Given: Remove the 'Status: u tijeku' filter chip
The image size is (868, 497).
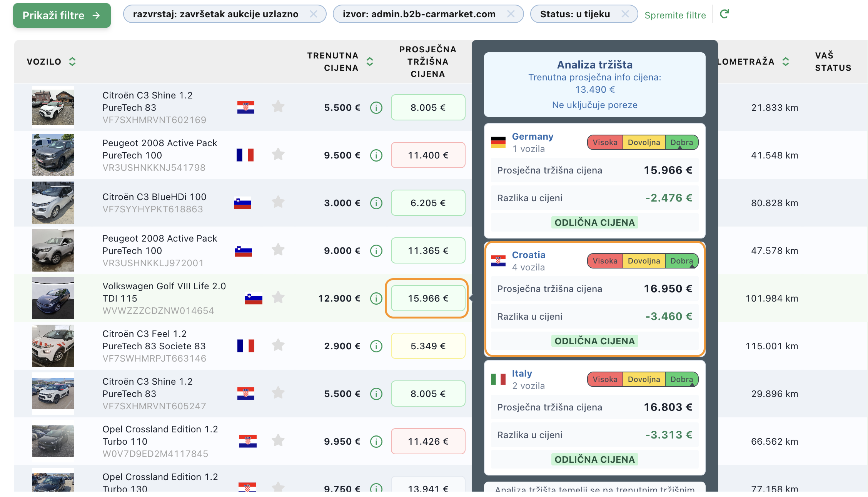Looking at the screenshot, I should (x=625, y=14).
